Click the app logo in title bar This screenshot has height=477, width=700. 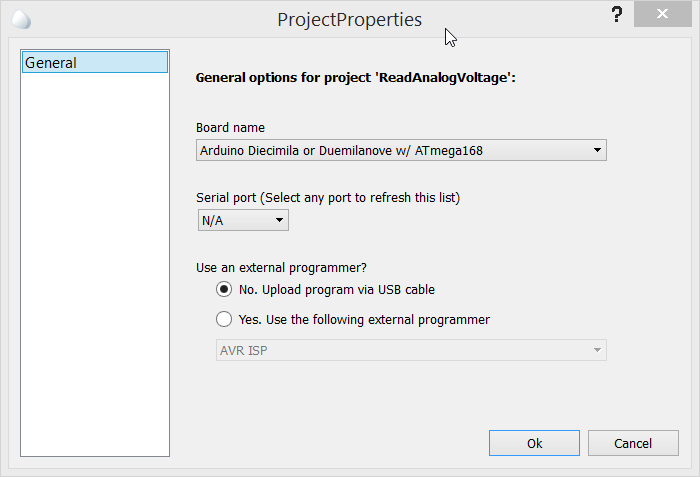[x=21, y=20]
